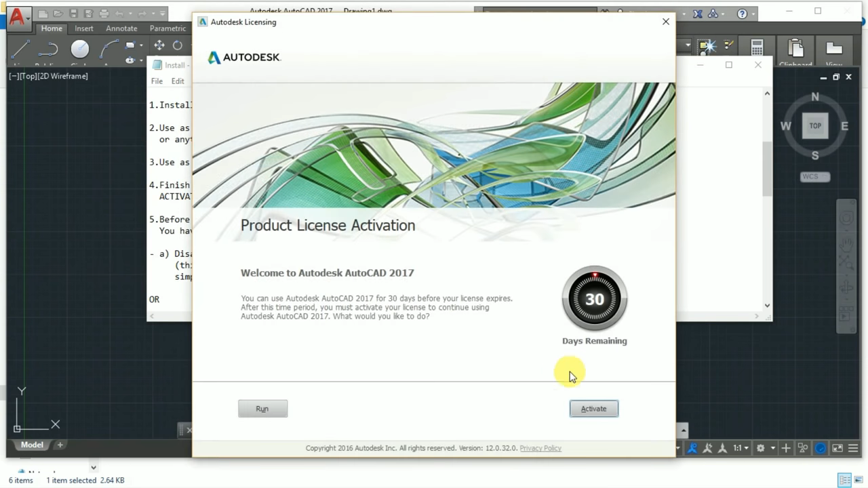The height and width of the screenshot is (488, 868).
Task: Expand the Help dropdown arrow
Action: [753, 14]
